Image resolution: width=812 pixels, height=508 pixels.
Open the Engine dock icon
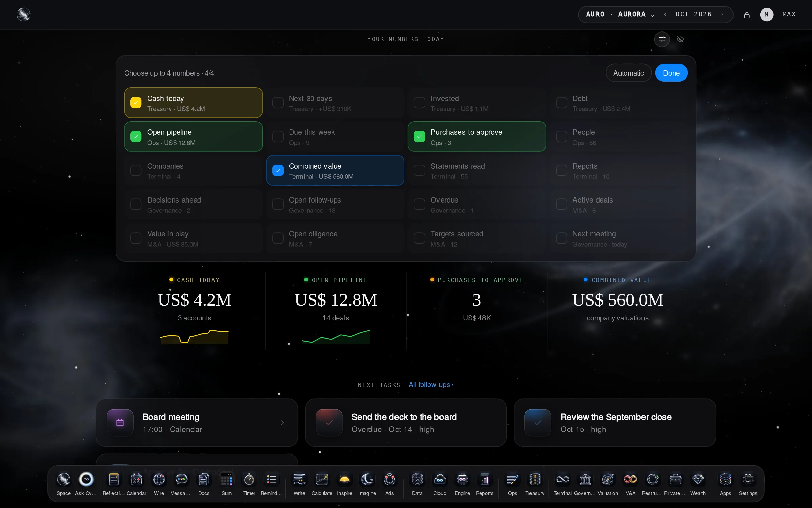point(462,484)
